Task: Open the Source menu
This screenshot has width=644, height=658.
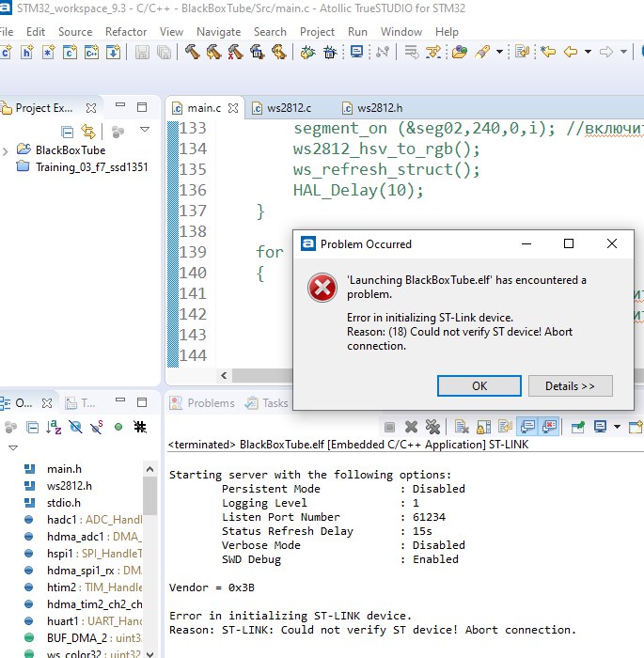Action: pos(75,32)
